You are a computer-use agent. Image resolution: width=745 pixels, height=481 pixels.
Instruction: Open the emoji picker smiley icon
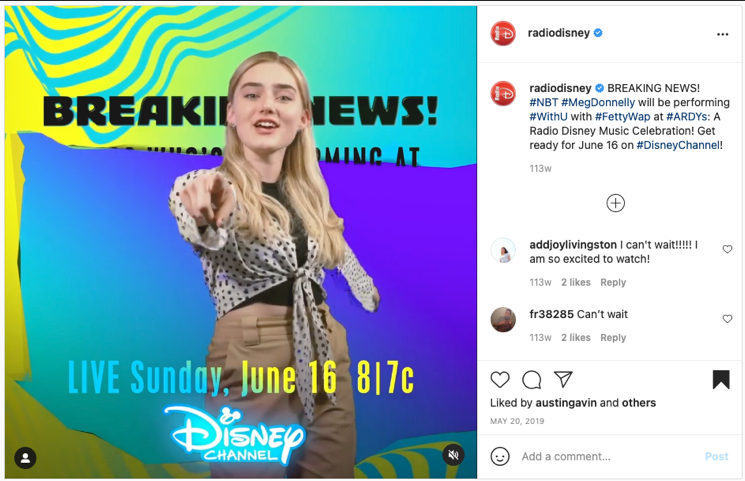[x=500, y=456]
